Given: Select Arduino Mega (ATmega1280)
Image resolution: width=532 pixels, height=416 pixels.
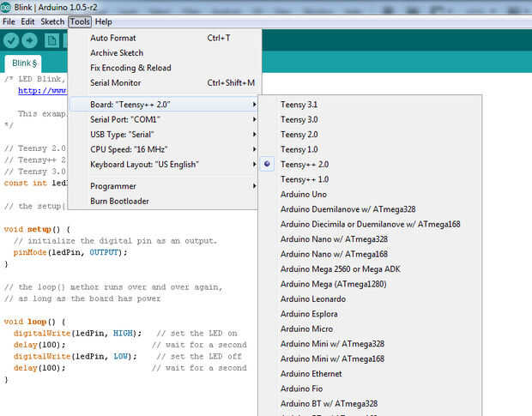Looking at the screenshot, I should (370, 284).
